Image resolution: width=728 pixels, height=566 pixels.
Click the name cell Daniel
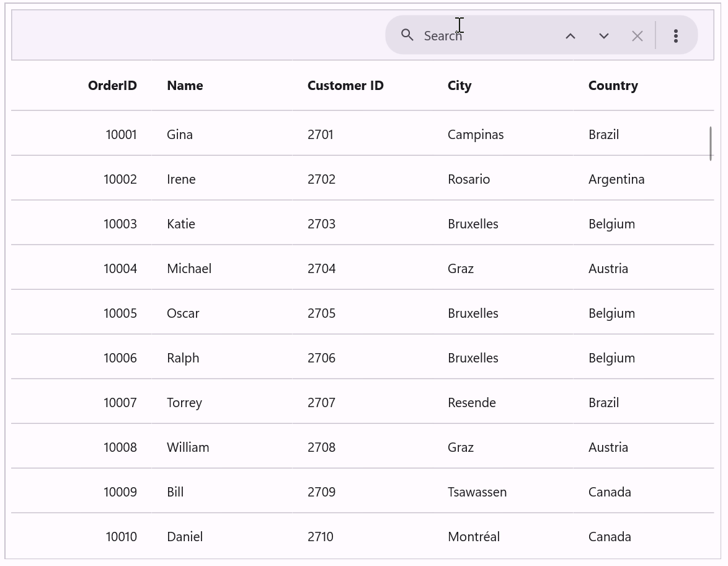(x=185, y=537)
